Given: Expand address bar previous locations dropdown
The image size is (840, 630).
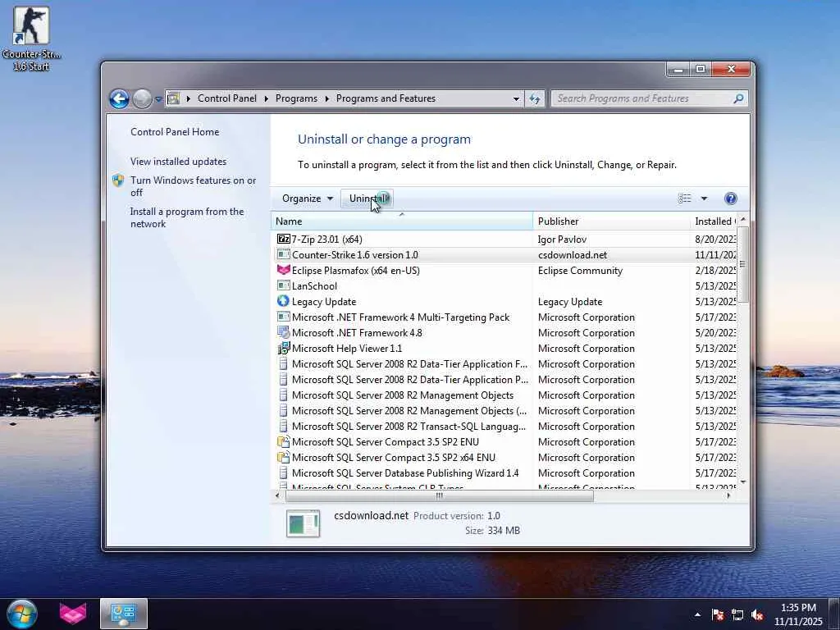Looking at the screenshot, I should coord(516,98).
